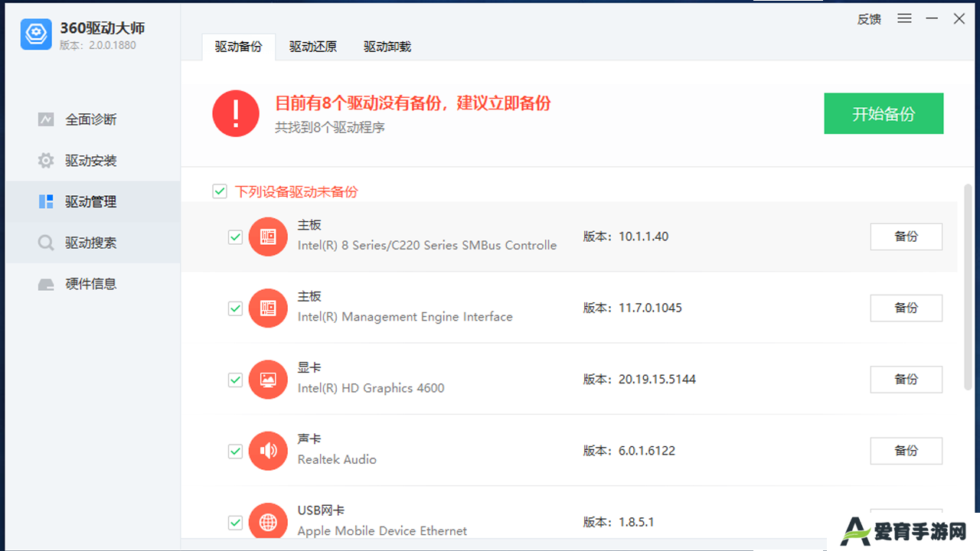This screenshot has width=980, height=551.
Task: Uncheck the Intel 8 Series SMBus Controller checkbox
Action: coord(235,237)
